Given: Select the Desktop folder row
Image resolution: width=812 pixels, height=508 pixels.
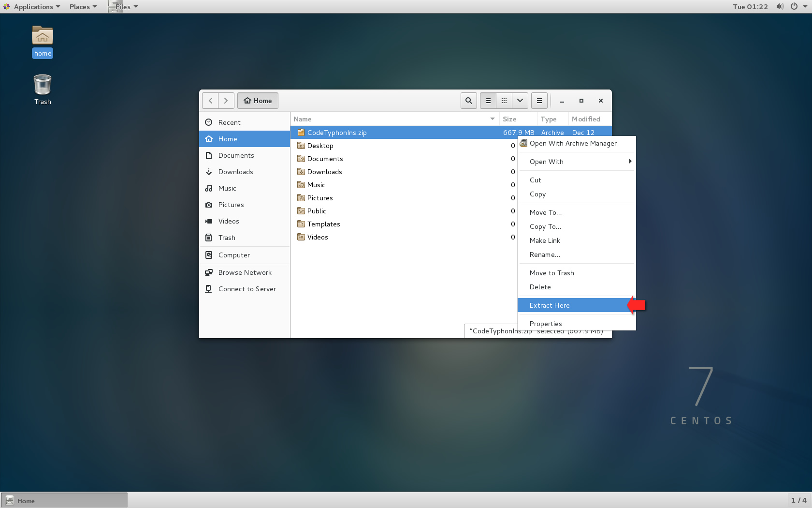Looking at the screenshot, I should (404, 146).
